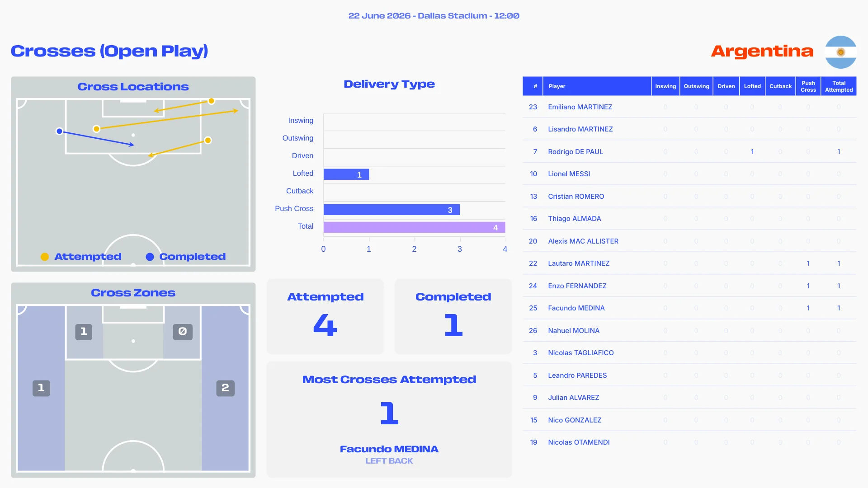Image resolution: width=868 pixels, height=488 pixels.
Task: Click the Inswing label in Delivery Type chart
Action: [301, 121]
